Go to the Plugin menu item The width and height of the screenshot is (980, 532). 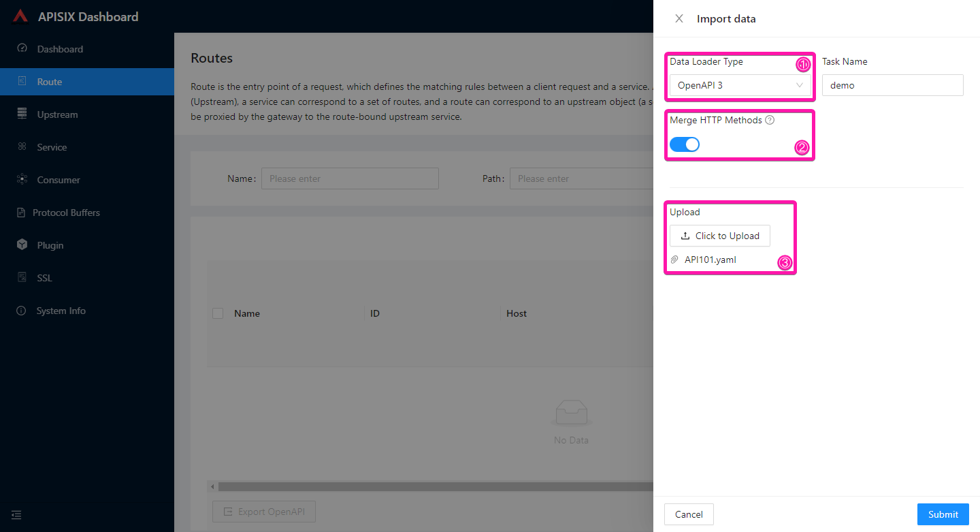pos(87,245)
